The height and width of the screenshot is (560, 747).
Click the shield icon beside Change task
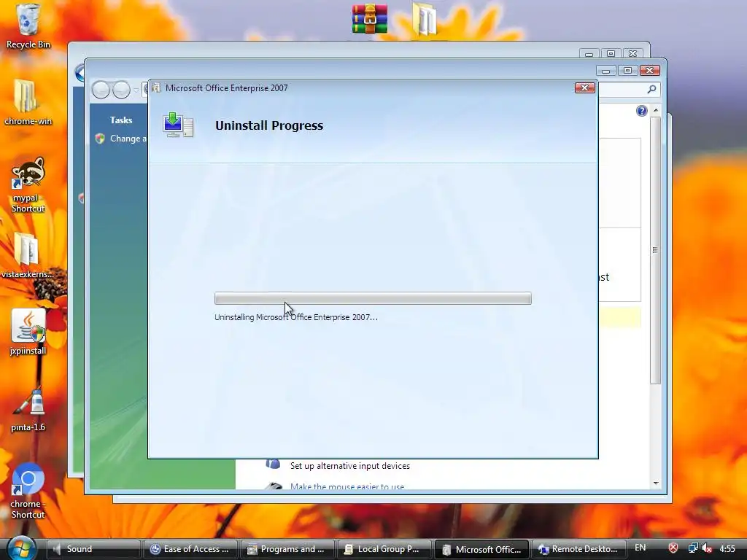99,139
